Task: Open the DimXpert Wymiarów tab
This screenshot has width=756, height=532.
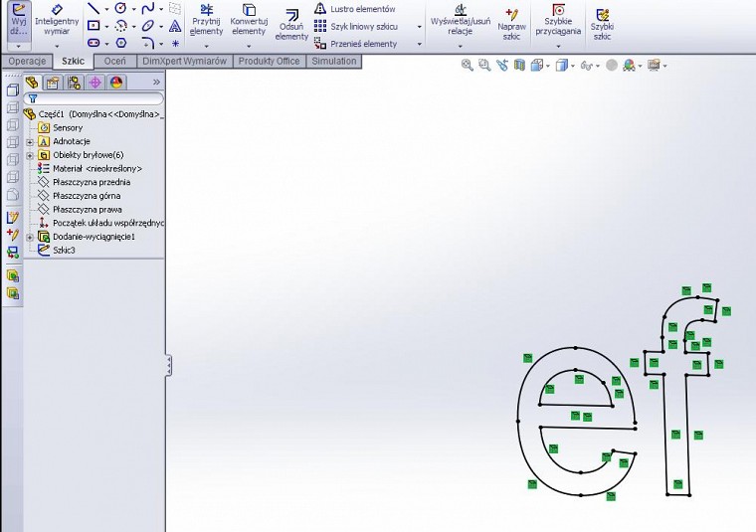Action: coord(185,62)
